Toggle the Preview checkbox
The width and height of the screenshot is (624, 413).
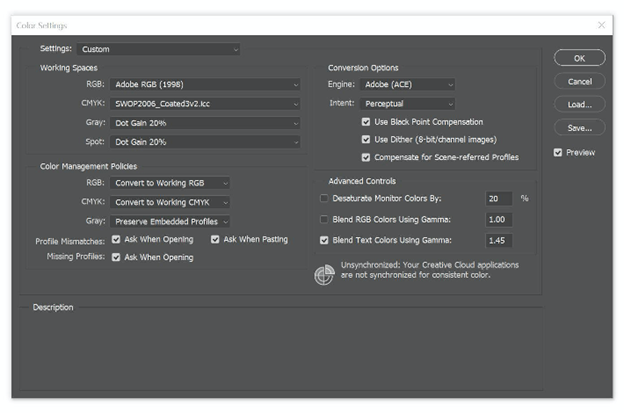click(x=558, y=152)
